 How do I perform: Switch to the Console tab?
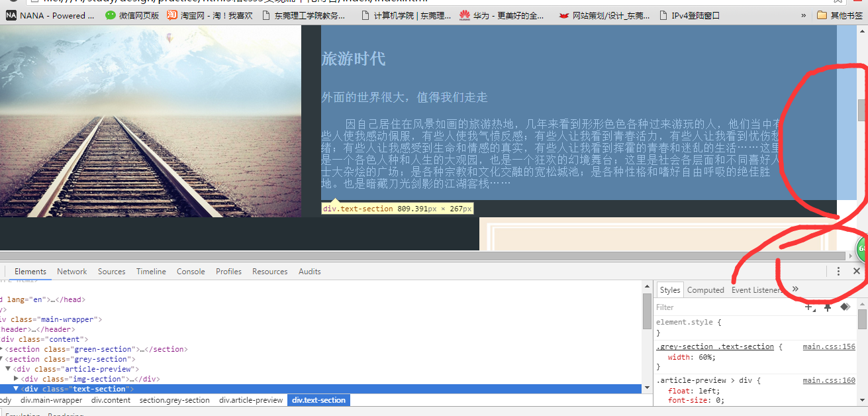point(191,272)
